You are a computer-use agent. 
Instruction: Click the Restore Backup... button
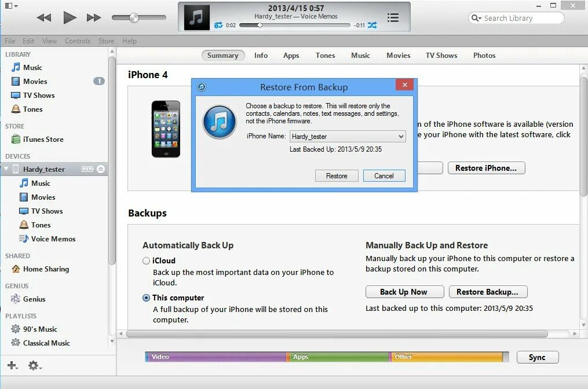(488, 292)
